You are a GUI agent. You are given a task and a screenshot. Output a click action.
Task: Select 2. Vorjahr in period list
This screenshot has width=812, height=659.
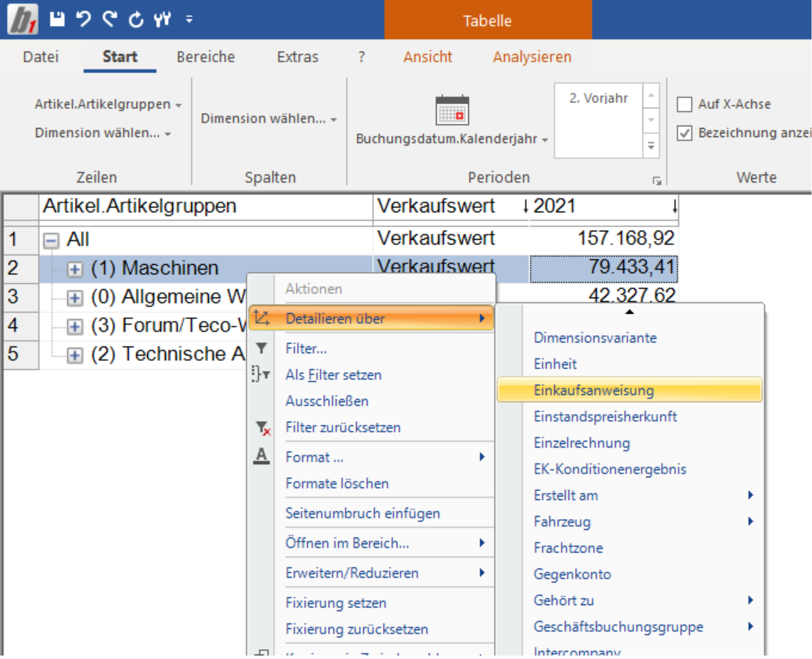[x=598, y=98]
